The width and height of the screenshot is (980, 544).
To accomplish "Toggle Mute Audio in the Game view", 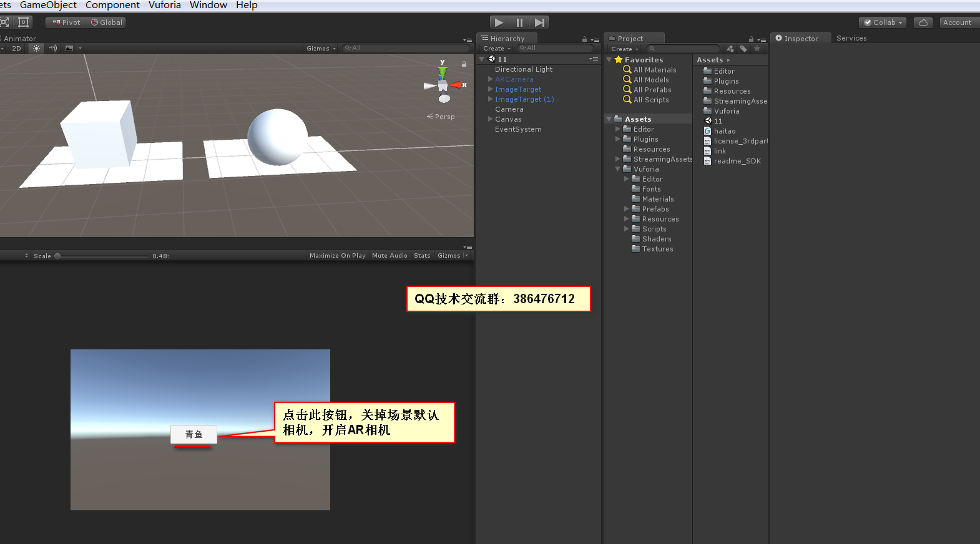I will pyautogui.click(x=390, y=255).
